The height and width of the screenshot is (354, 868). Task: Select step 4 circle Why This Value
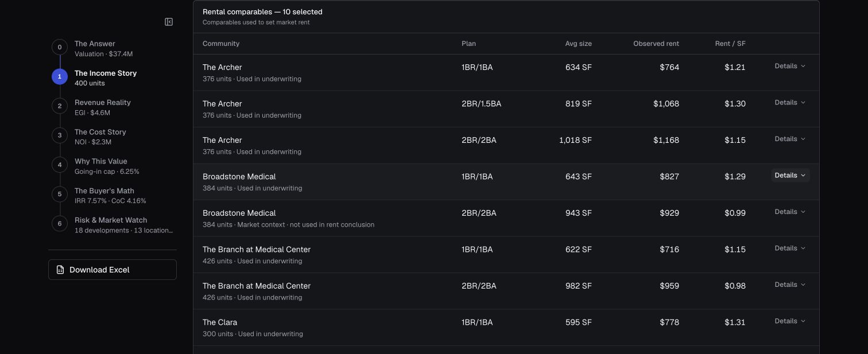(60, 165)
